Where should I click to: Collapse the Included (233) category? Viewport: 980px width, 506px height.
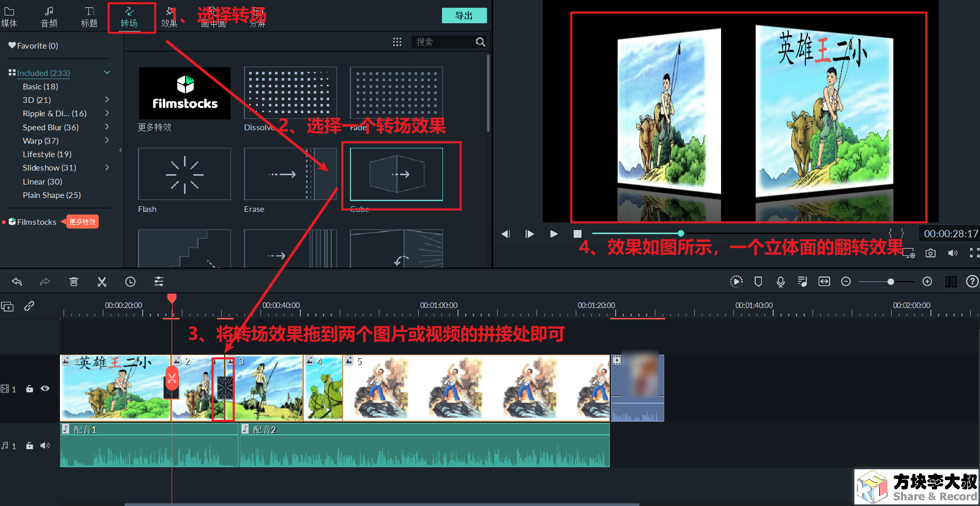tap(107, 72)
